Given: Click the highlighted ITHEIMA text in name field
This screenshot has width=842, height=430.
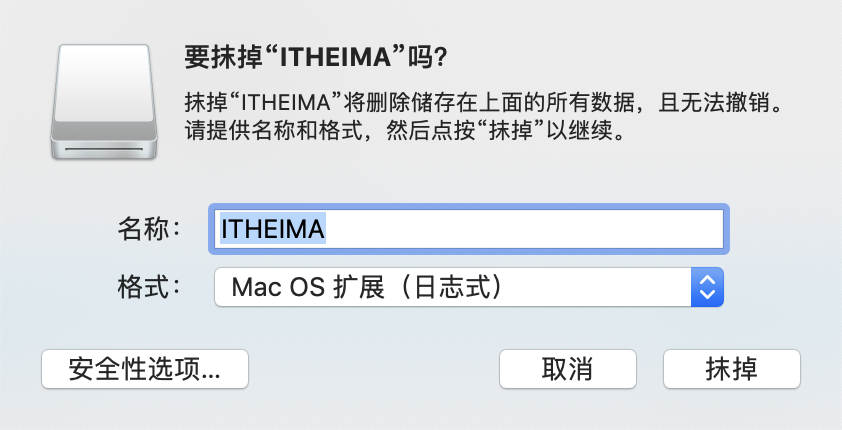Looking at the screenshot, I should [x=273, y=229].
